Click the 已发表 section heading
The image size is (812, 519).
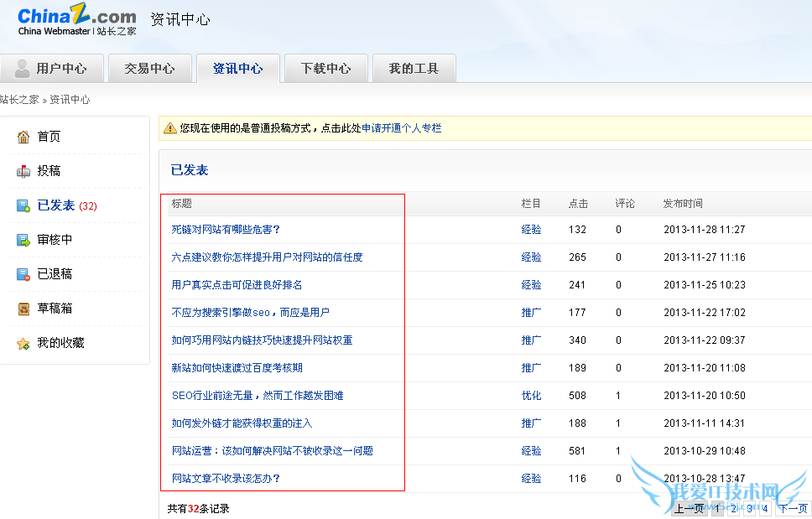pyautogui.click(x=190, y=170)
